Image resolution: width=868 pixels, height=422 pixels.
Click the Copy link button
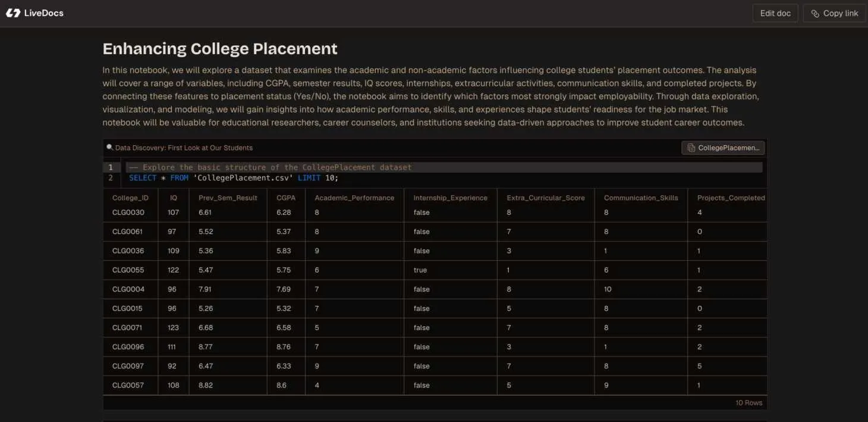pyautogui.click(x=834, y=12)
